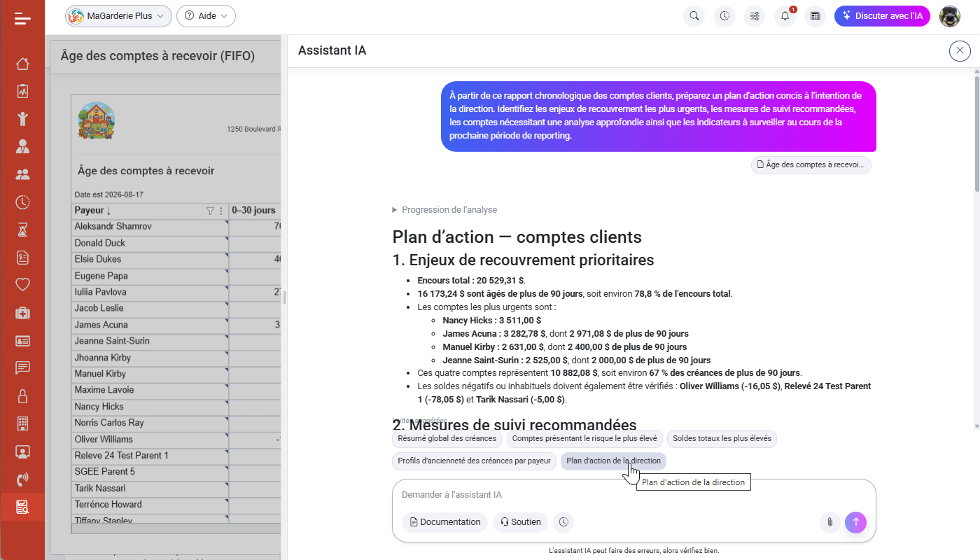Screen dimensions: 980x560
Task: Open the clock icon in left sidebar
Action: [22, 202]
